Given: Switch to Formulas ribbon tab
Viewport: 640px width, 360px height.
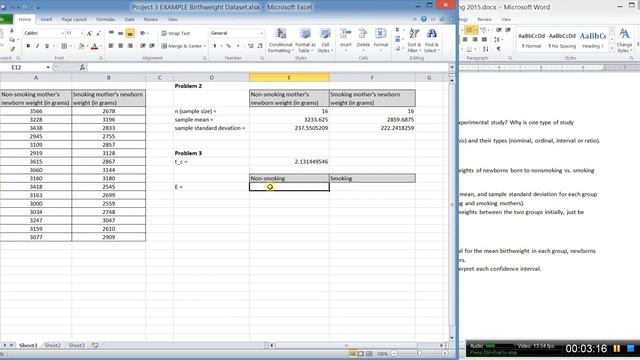Looking at the screenshot, I should [105, 20].
